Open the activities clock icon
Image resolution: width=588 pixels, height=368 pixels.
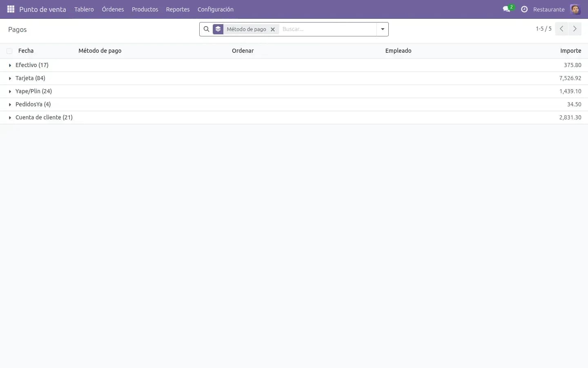tap(524, 9)
